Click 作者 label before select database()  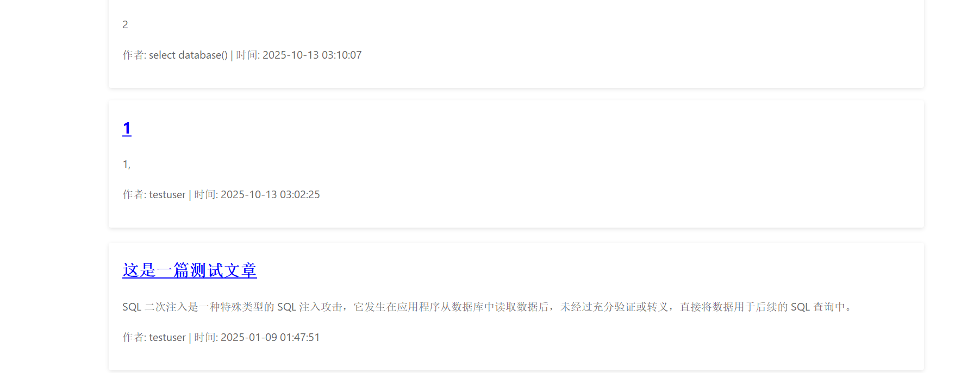[x=133, y=55]
